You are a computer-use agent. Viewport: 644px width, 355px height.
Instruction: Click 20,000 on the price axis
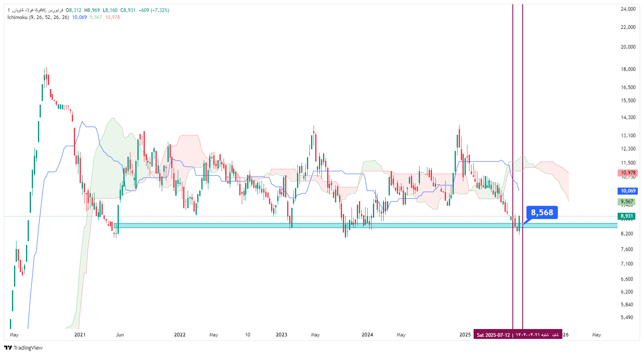(628, 47)
